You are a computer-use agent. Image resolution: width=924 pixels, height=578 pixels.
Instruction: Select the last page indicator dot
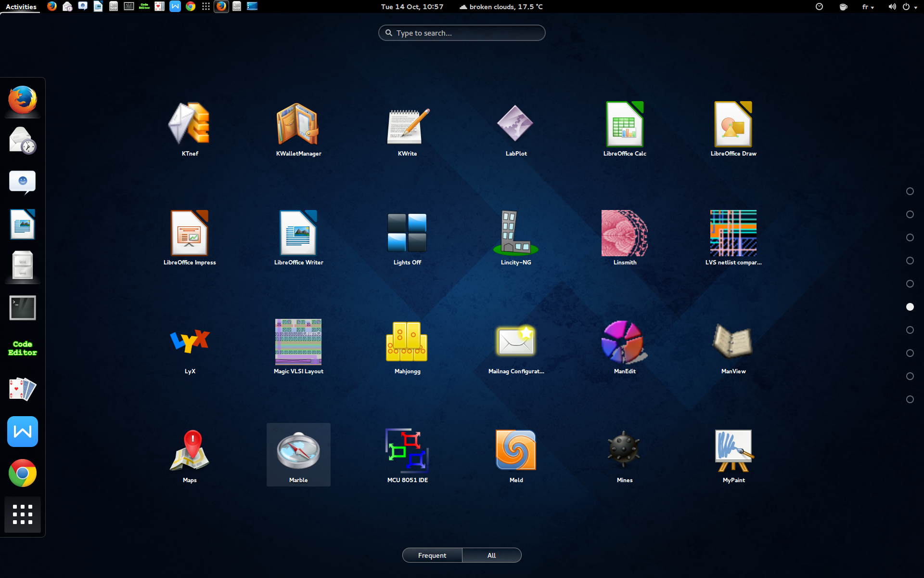[x=910, y=399]
